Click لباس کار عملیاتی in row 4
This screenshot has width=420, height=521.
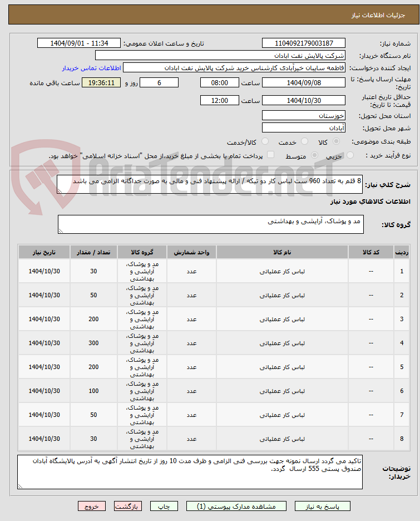282,343
